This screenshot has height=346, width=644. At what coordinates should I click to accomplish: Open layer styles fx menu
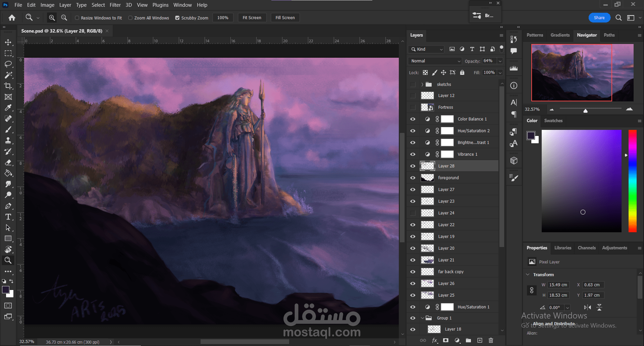[x=435, y=340]
